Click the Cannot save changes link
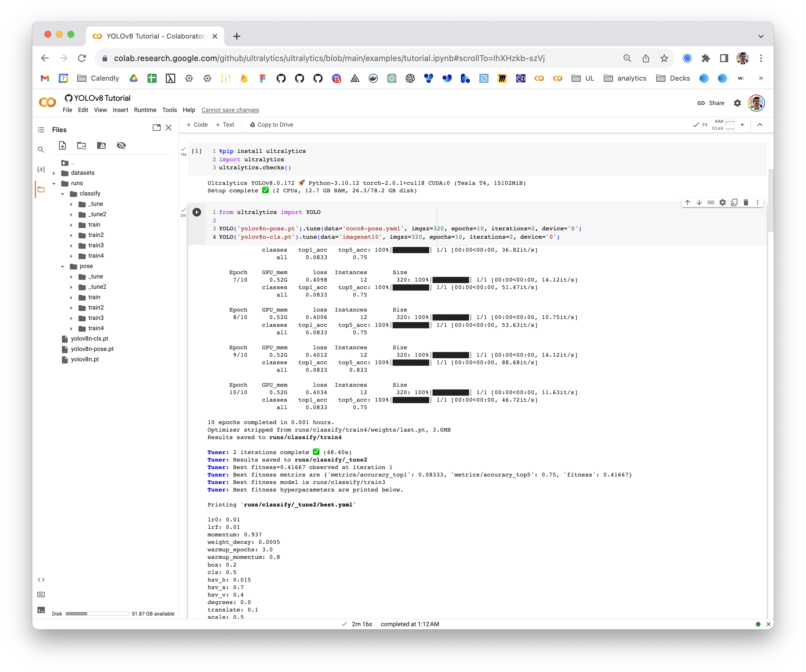The image size is (806, 672). (x=230, y=110)
